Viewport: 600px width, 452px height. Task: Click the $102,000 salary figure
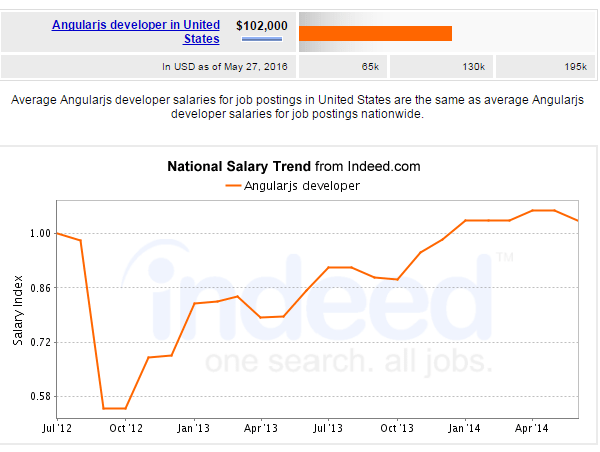[262, 26]
